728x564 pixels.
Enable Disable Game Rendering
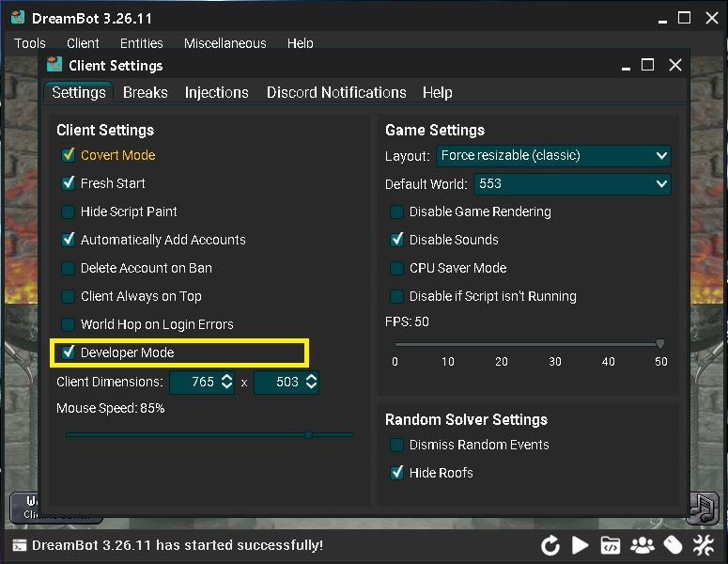(x=396, y=211)
